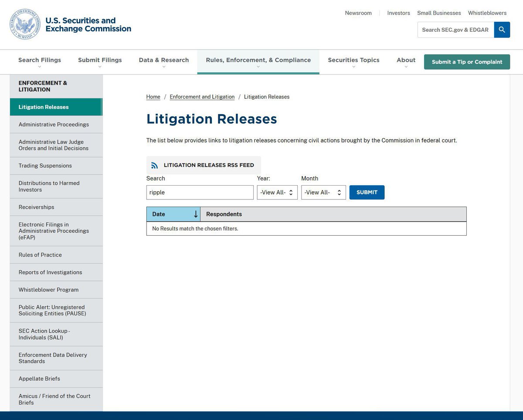Expand the Securities Topics chevron
The height and width of the screenshot is (420, 523).
353,67
